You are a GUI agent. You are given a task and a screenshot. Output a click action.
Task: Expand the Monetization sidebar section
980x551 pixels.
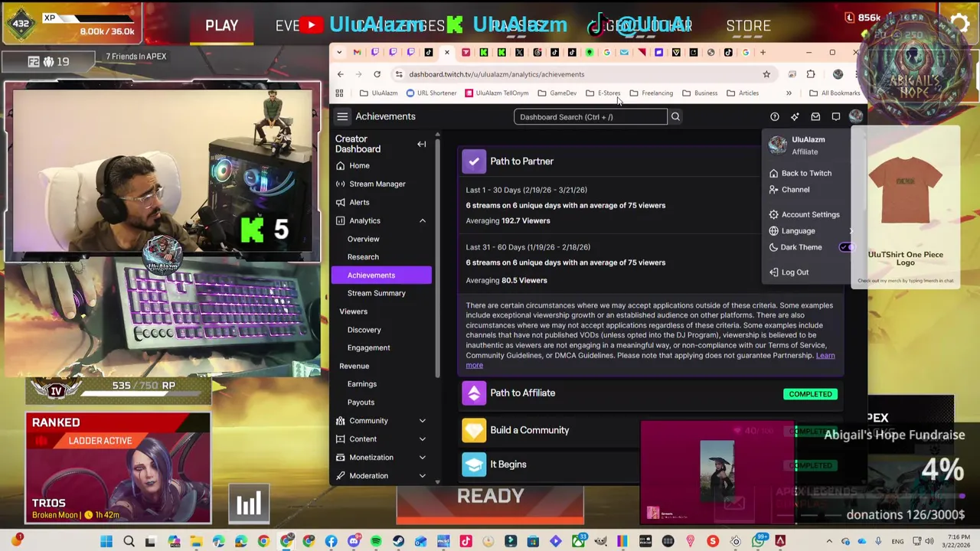(x=422, y=458)
